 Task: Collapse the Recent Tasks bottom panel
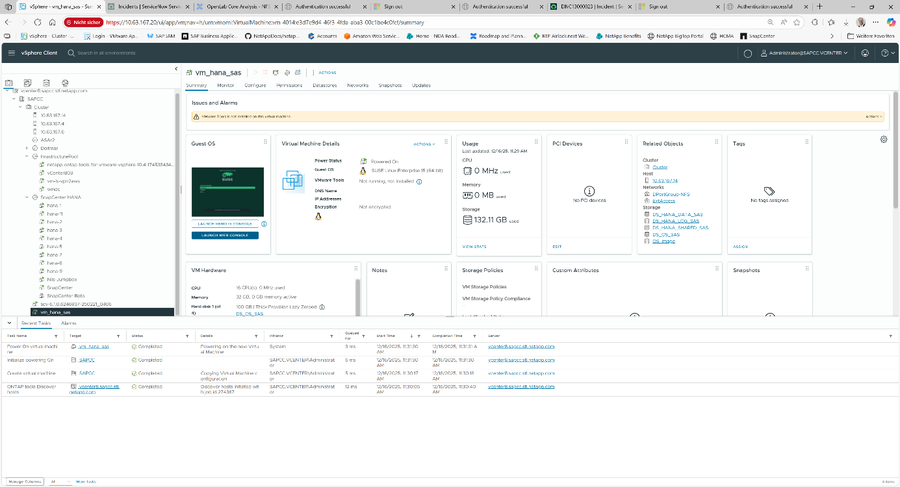9,323
